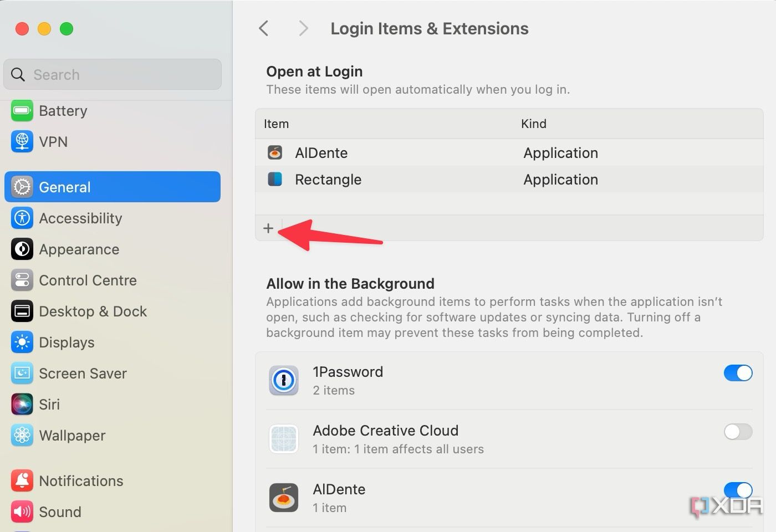Click the Wallpaper flower icon
This screenshot has width=776, height=532.
pyautogui.click(x=22, y=436)
